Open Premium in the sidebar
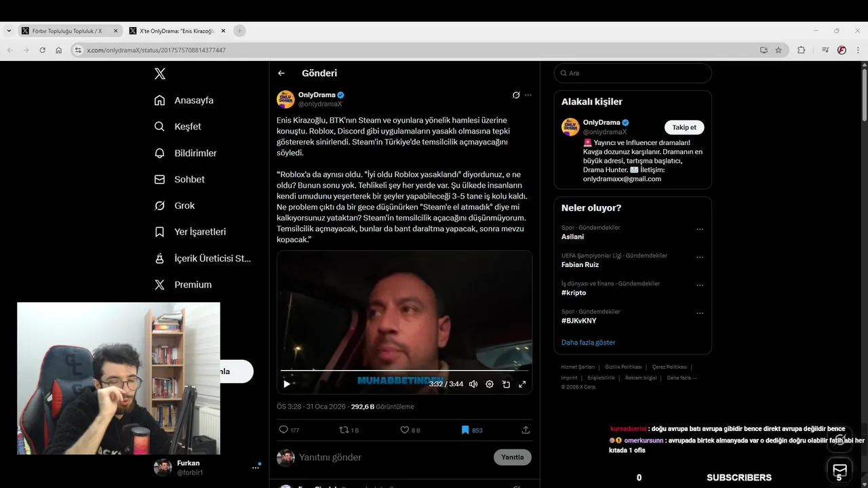This screenshot has width=868, height=488. pos(183,285)
